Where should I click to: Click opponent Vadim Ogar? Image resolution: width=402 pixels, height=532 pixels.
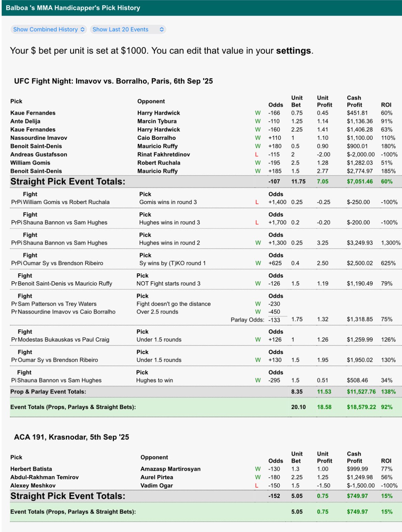tap(156, 486)
